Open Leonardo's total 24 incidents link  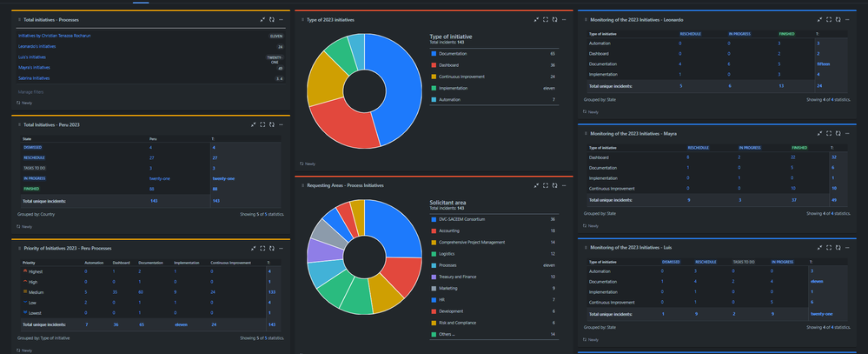818,86
